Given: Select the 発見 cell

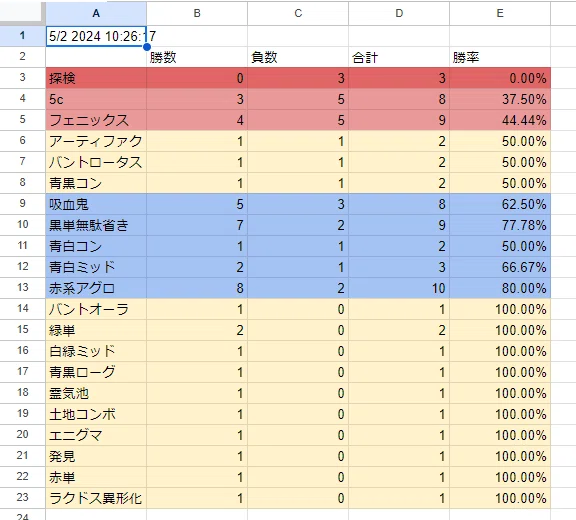Looking at the screenshot, I should [96, 456].
